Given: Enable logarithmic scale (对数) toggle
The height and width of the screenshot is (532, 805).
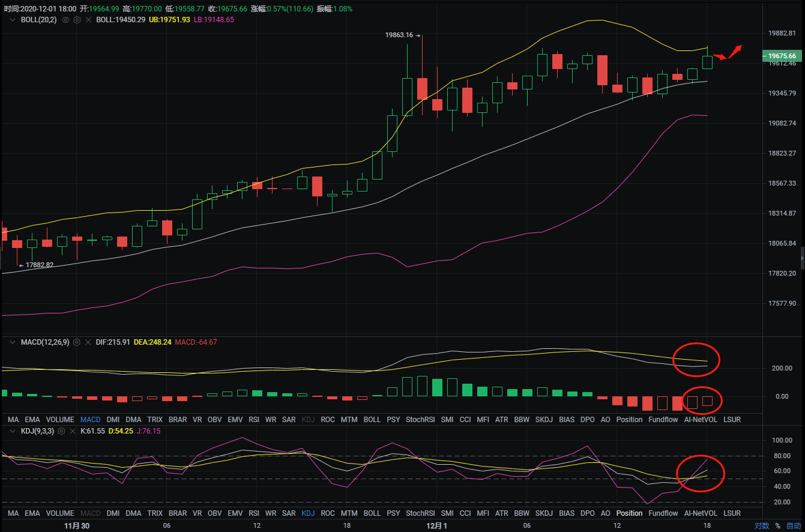Looking at the screenshot, I should click(762, 525).
